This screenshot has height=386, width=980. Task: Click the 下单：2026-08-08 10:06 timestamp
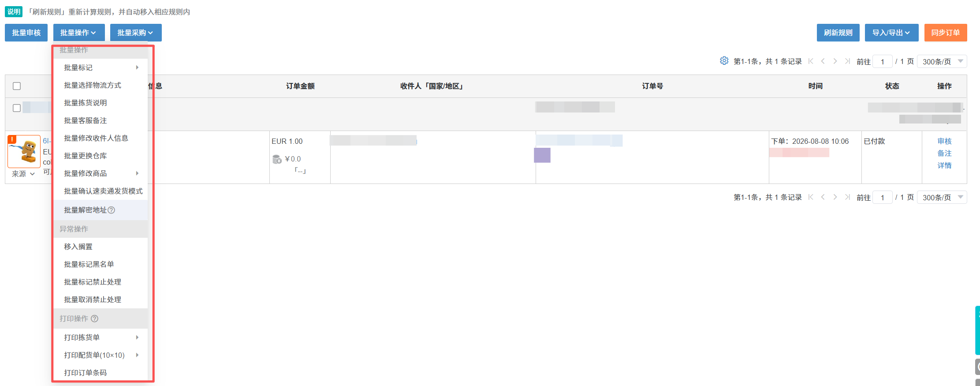click(x=810, y=141)
